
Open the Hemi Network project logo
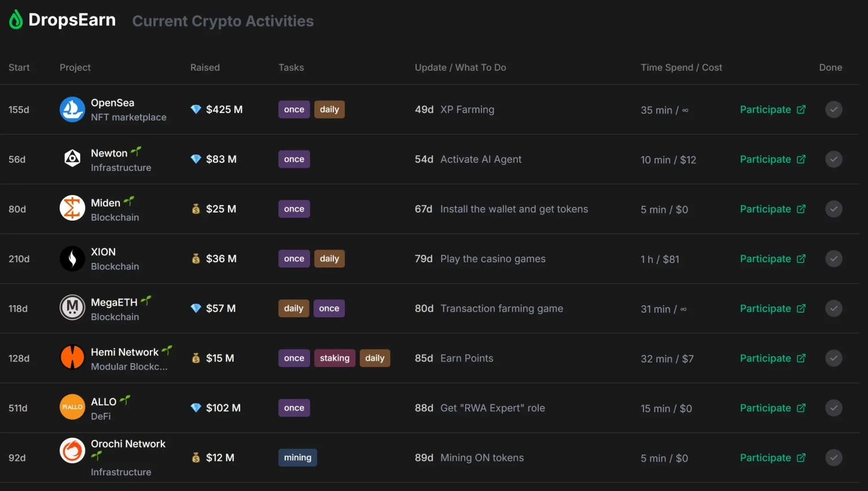click(72, 358)
